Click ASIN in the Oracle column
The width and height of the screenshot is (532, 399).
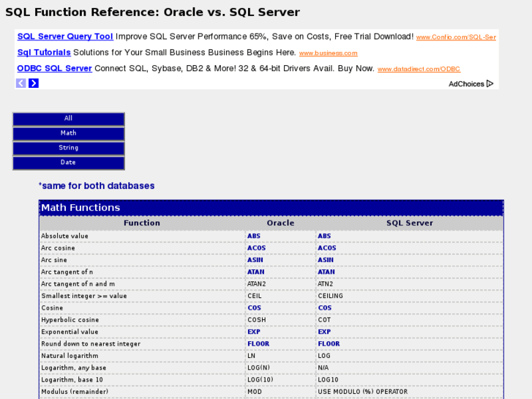pos(255,260)
